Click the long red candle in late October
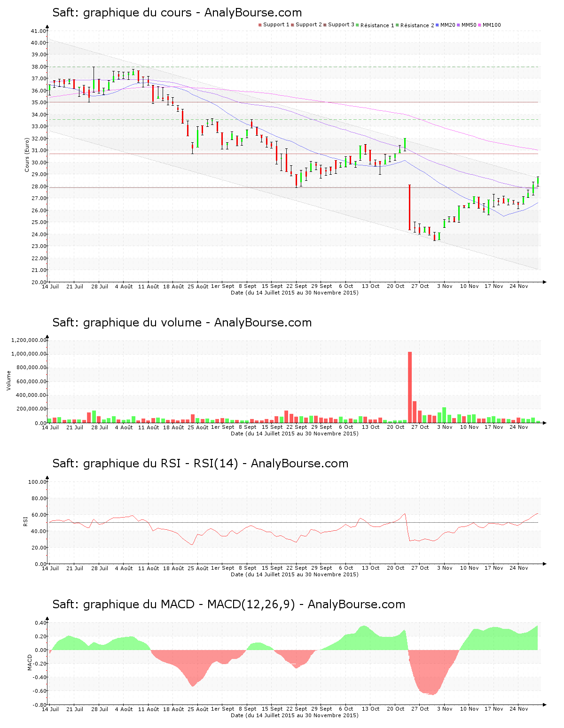Screen dimensions: 564x728 click(x=409, y=207)
